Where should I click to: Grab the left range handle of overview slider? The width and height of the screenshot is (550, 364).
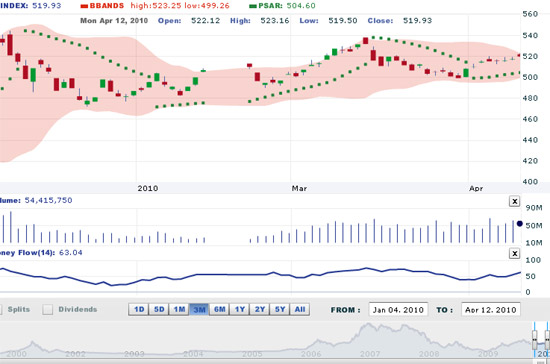coord(535,339)
